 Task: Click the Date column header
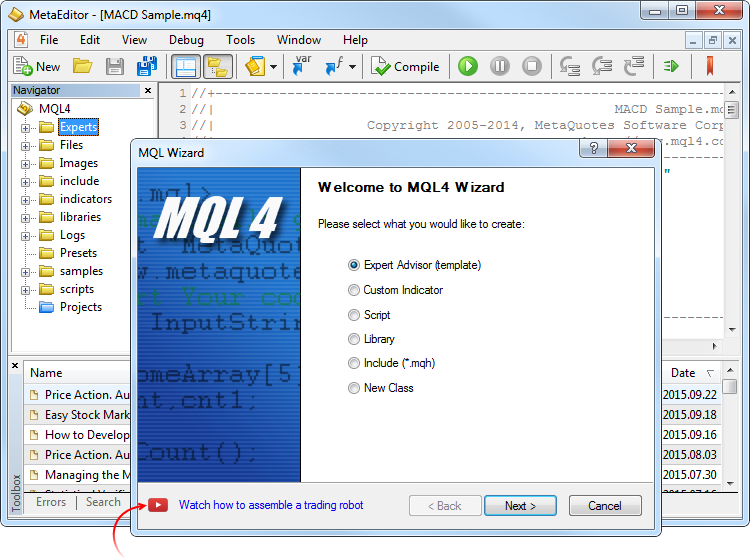click(x=683, y=373)
